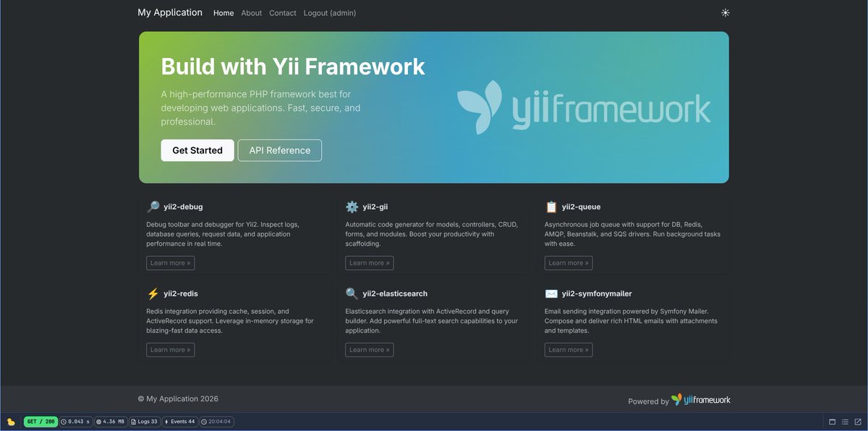This screenshot has height=431, width=868.
Task: Open the Home nav link
Action: coord(224,13)
